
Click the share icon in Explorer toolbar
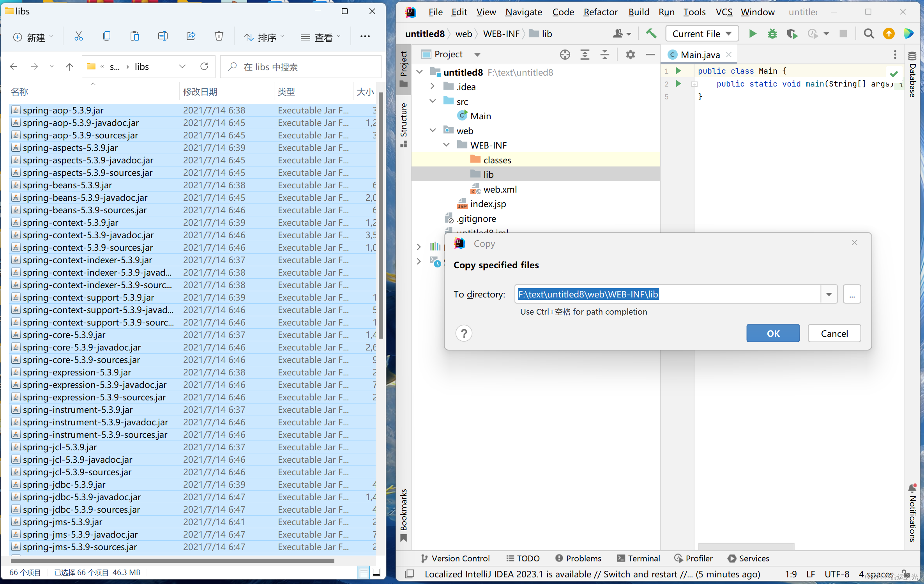click(191, 37)
